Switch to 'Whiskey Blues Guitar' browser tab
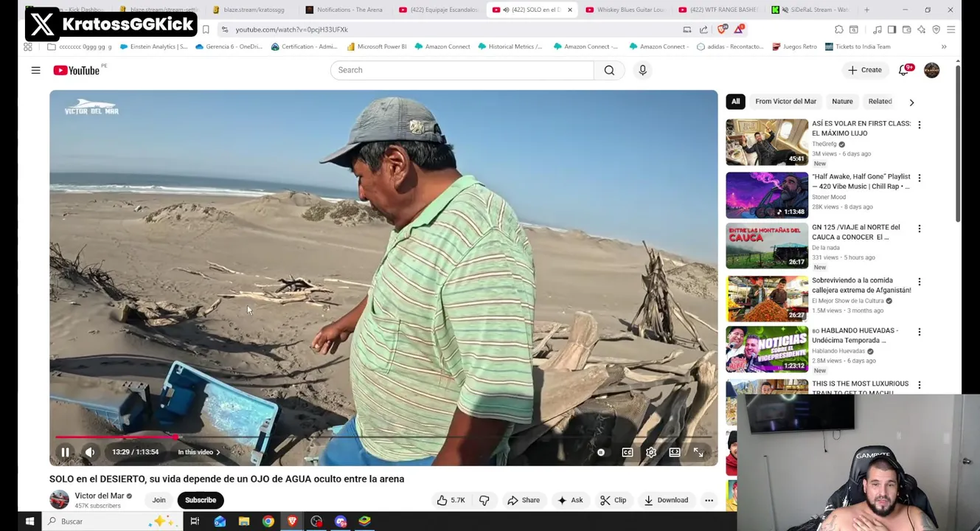The image size is (980, 531). click(x=626, y=10)
